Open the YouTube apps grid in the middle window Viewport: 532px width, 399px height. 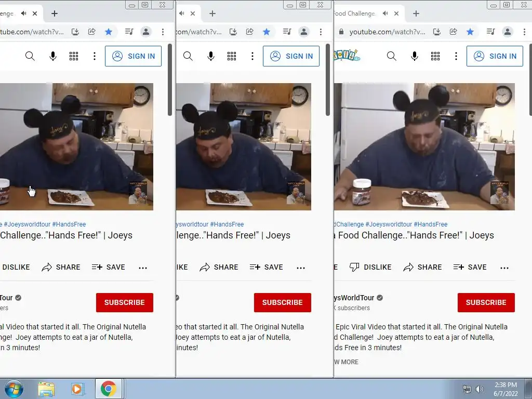pyautogui.click(x=231, y=56)
